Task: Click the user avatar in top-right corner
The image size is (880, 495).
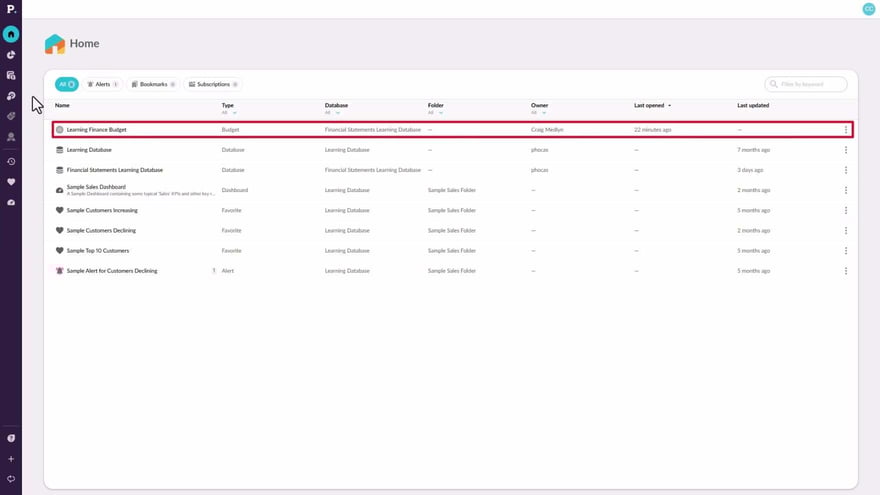Action: [x=868, y=9]
